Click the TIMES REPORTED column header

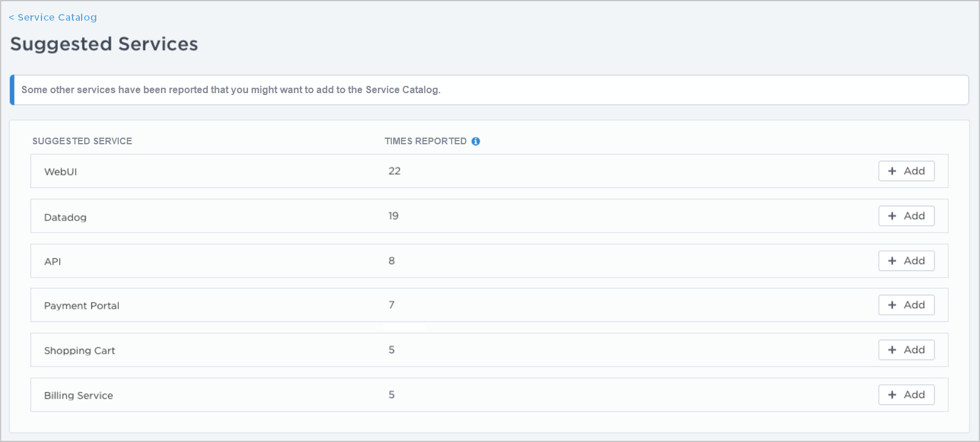[x=425, y=141]
